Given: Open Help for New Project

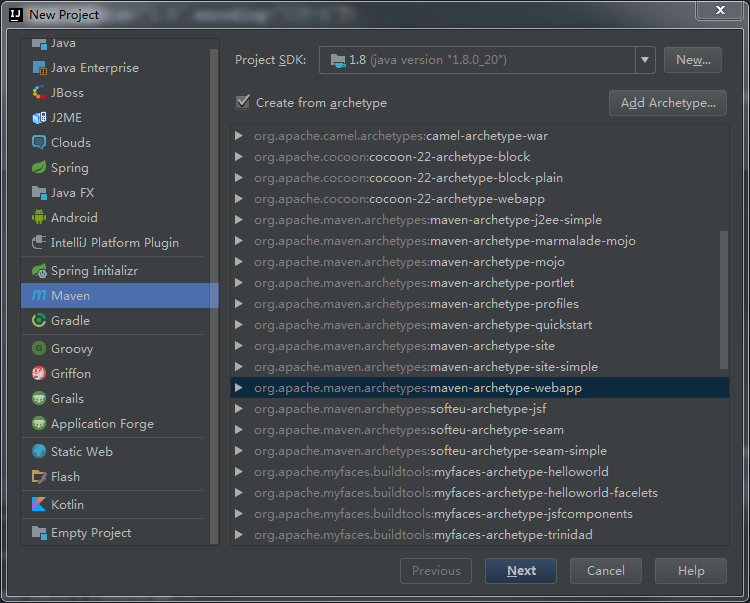Looking at the screenshot, I should click(691, 570).
